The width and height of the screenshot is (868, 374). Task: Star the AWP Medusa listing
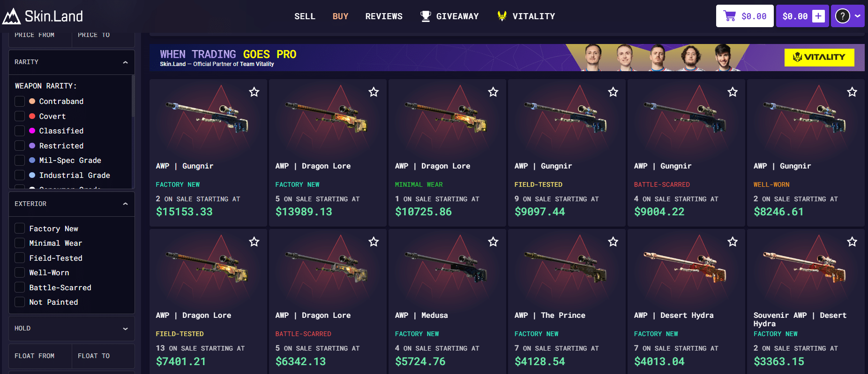point(493,242)
